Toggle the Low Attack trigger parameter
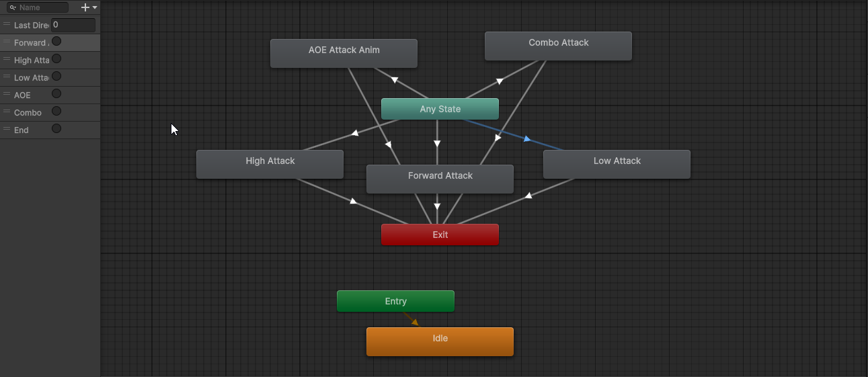868x377 pixels. pos(56,77)
